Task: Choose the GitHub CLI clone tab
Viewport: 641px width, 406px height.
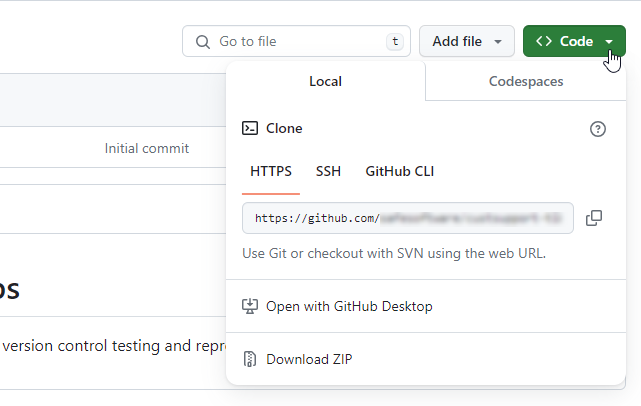Action: tap(400, 171)
